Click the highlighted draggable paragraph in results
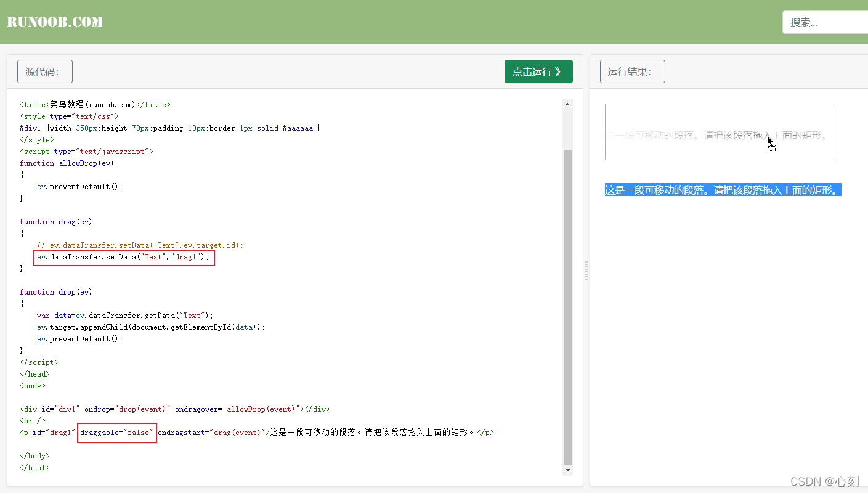The width and height of the screenshot is (868, 493). click(723, 190)
